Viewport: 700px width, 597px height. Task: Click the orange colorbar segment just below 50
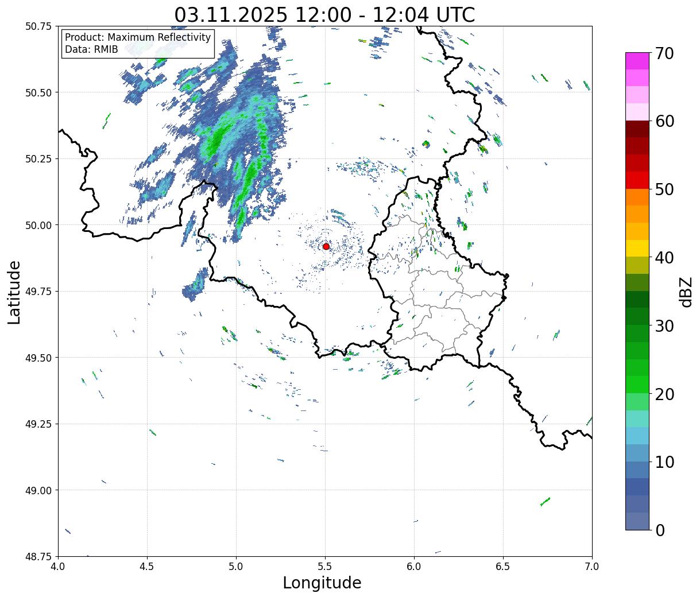[637, 197]
